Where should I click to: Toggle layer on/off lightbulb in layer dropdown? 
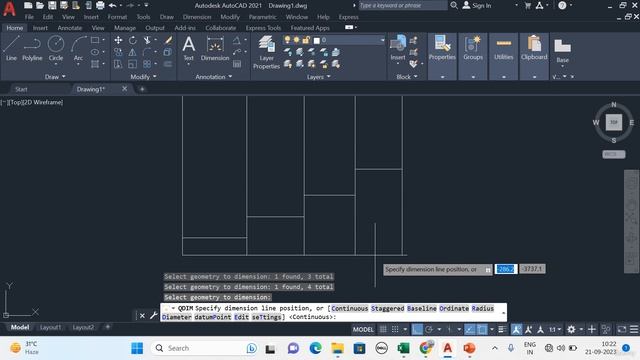point(287,40)
